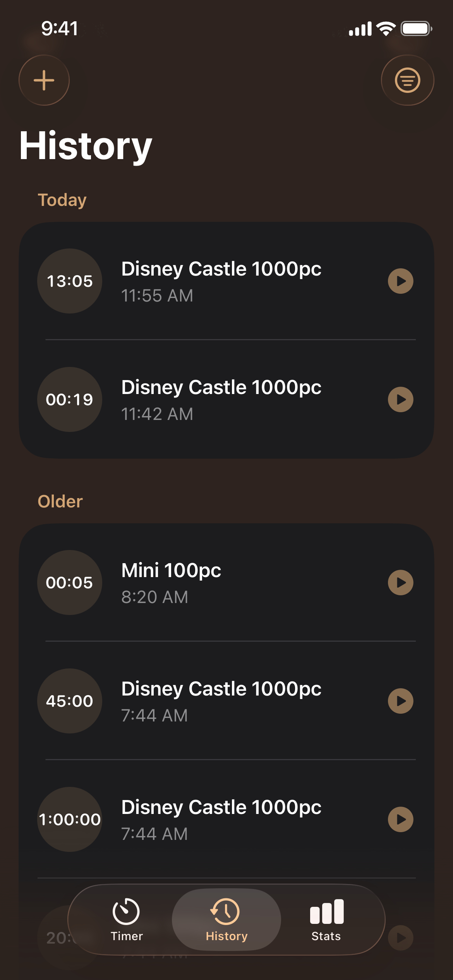Play the 11:55 AM Disney Castle session
Screen dimensions: 453x980
coord(400,281)
